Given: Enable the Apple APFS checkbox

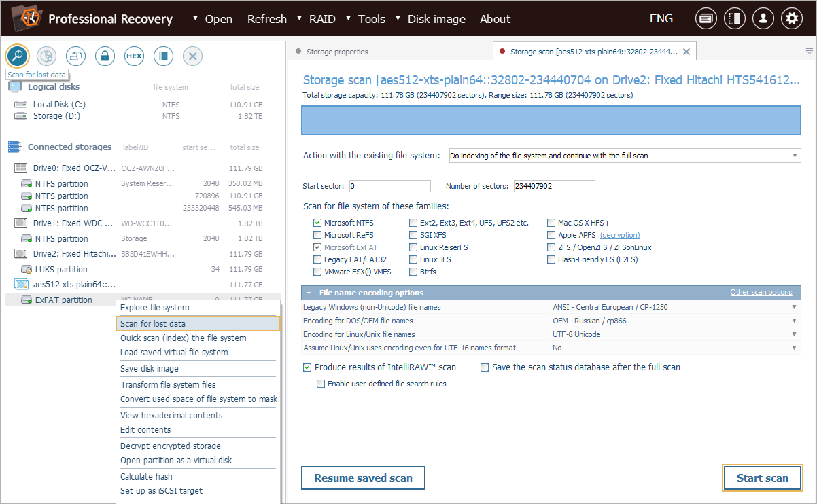Looking at the screenshot, I should 551,235.
